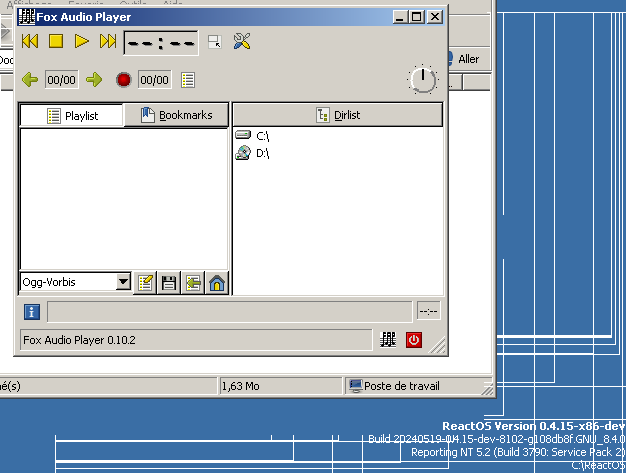Switch to the Playlist tab
This screenshot has width=626, height=473.
(x=72, y=116)
